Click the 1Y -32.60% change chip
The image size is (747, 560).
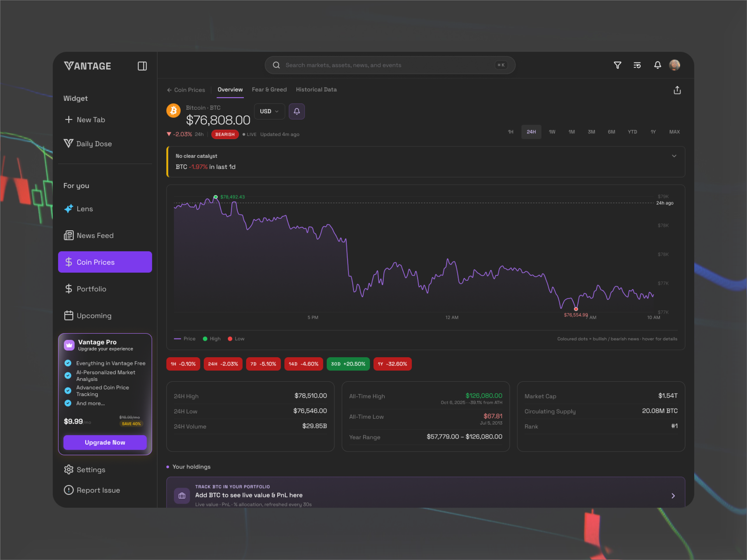[x=392, y=364]
